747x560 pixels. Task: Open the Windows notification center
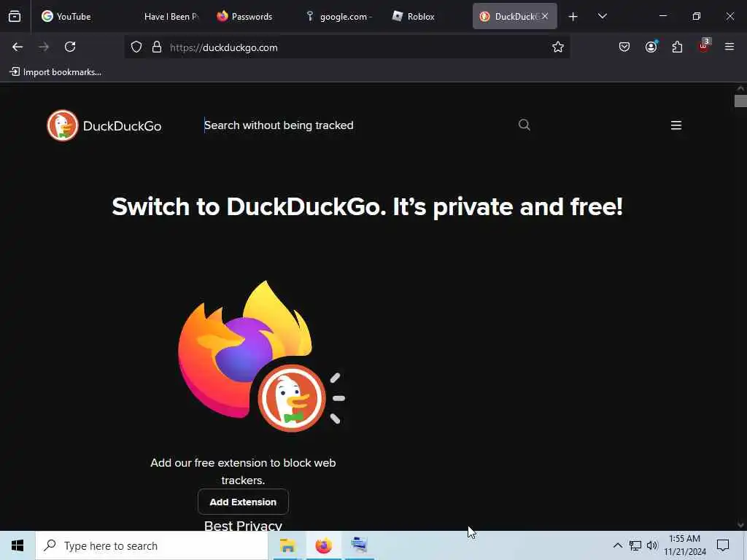point(723,545)
